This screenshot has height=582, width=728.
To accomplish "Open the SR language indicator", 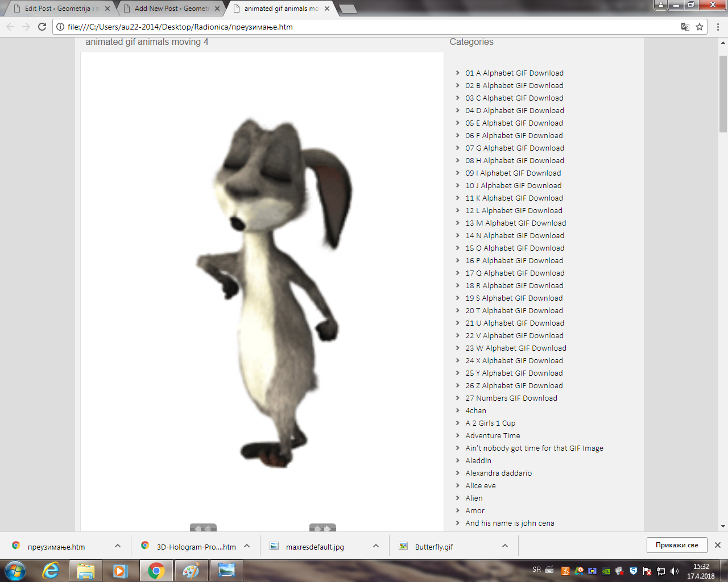I will pyautogui.click(x=537, y=569).
